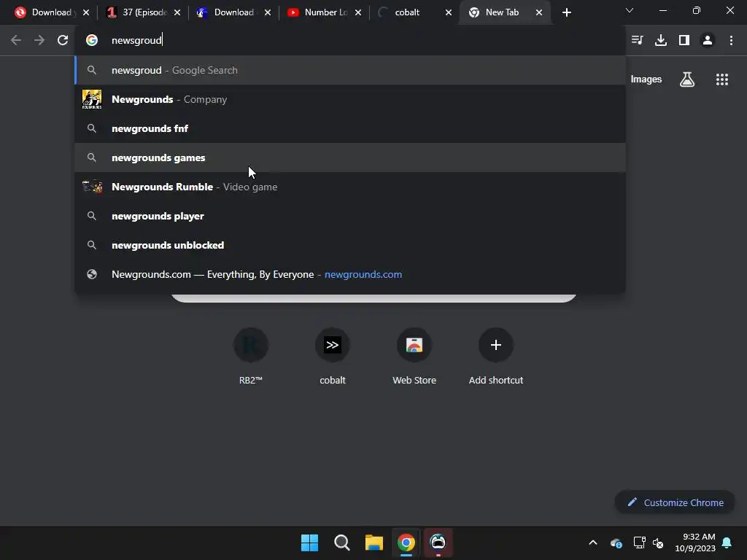
Task: Go forward using the forward arrow
Action: 39,40
